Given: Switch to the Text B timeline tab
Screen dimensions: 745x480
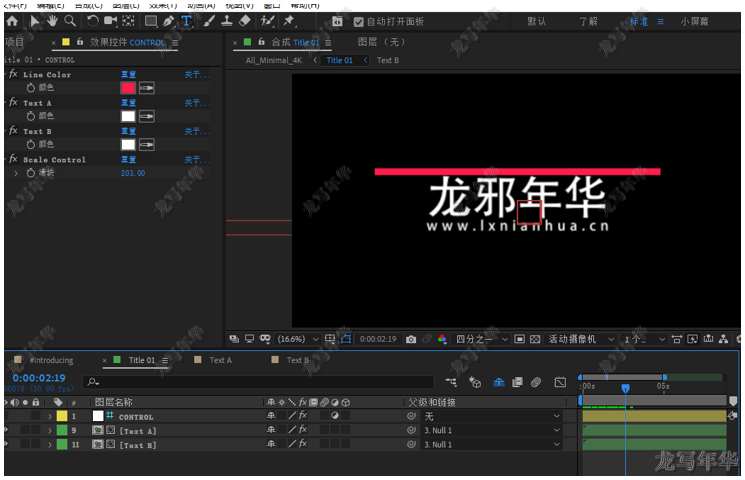Looking at the screenshot, I should 297,360.
